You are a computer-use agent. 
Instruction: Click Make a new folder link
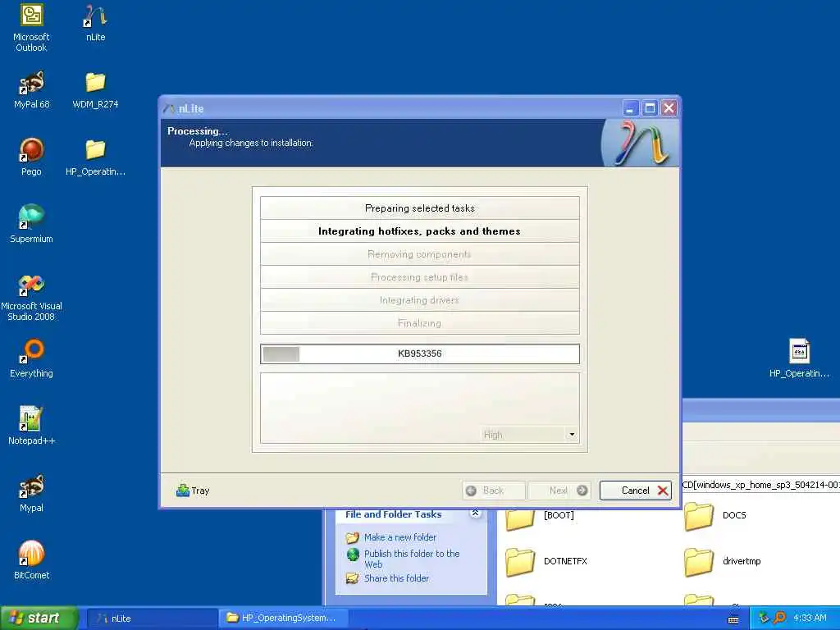[400, 536]
